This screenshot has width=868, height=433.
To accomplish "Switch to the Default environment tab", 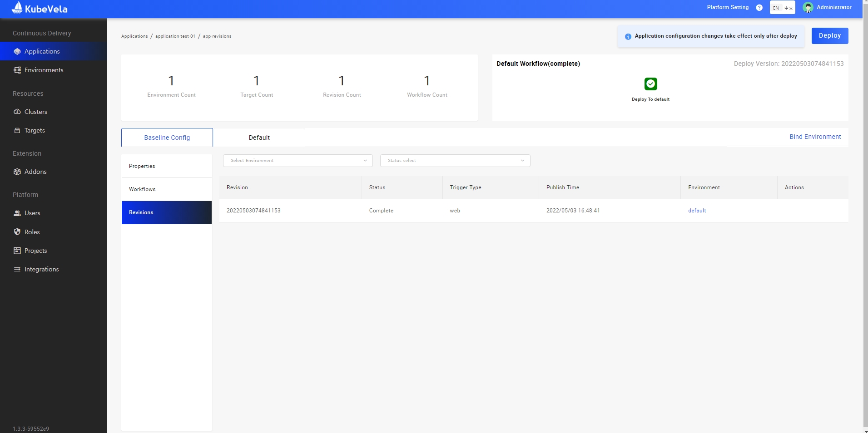I will point(259,138).
